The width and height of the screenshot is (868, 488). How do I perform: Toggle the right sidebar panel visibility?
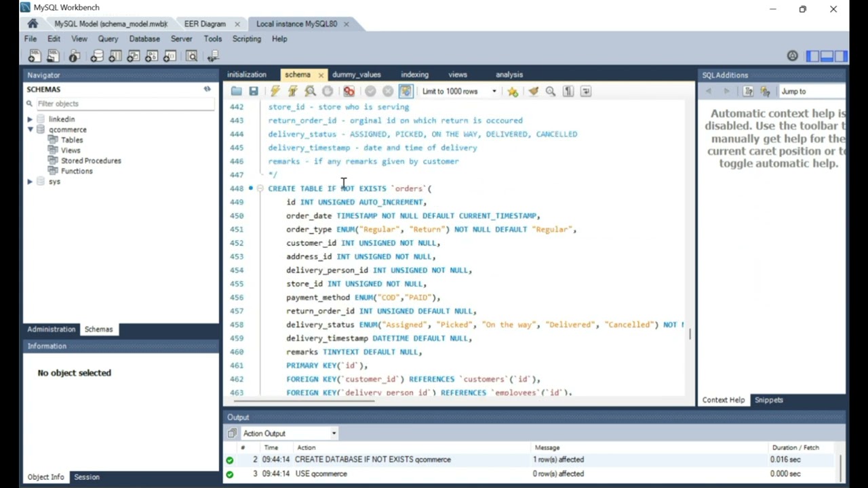(841, 56)
